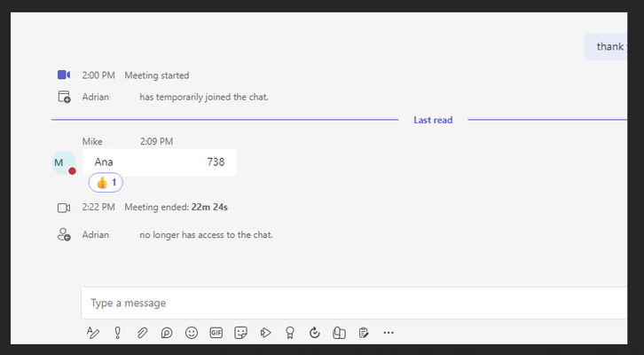644x355 pixels.
Task: Click the Polls clipboard icon
Action: click(364, 333)
